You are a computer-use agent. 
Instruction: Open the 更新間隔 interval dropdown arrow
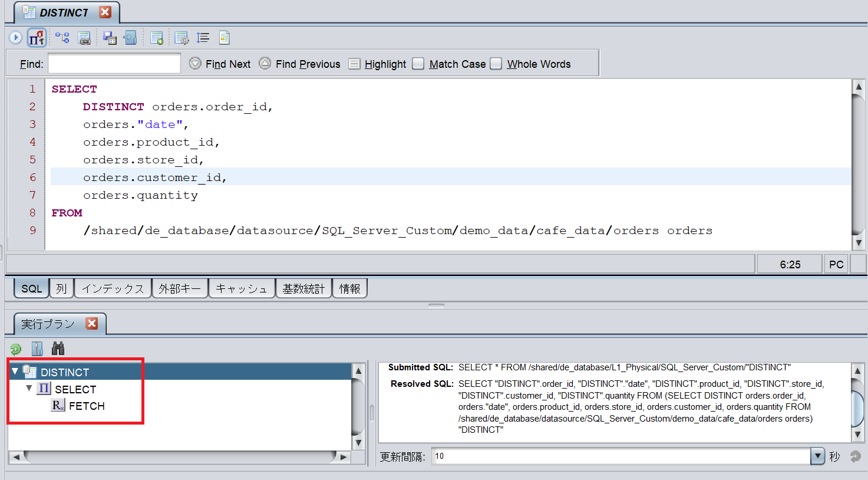pyautogui.click(x=817, y=456)
